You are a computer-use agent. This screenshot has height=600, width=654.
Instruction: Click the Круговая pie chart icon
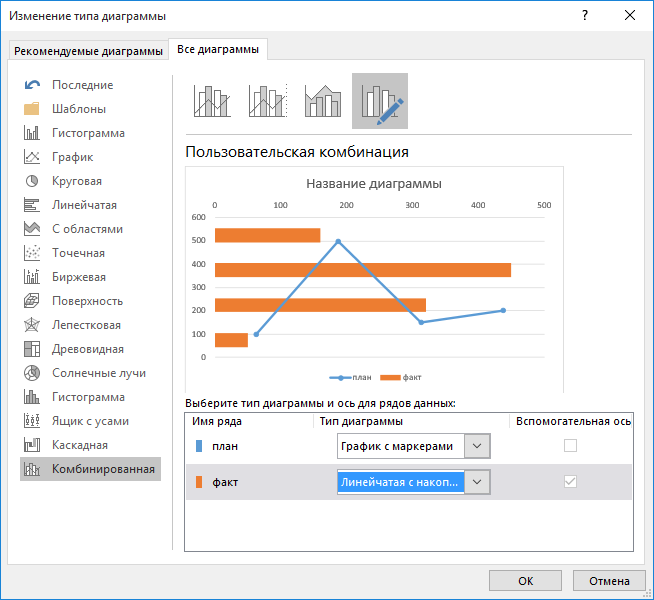point(32,181)
